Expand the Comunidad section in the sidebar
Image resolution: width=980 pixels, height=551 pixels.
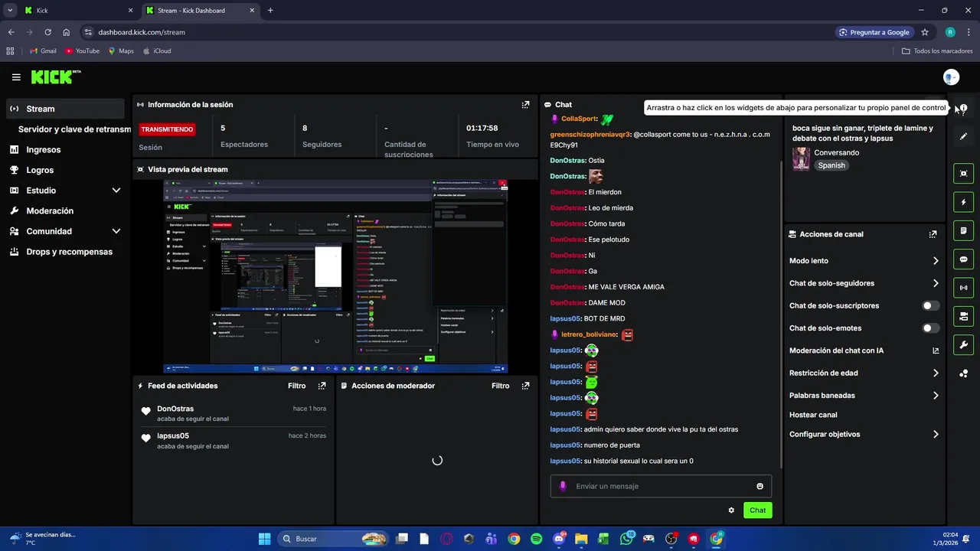[x=116, y=231]
